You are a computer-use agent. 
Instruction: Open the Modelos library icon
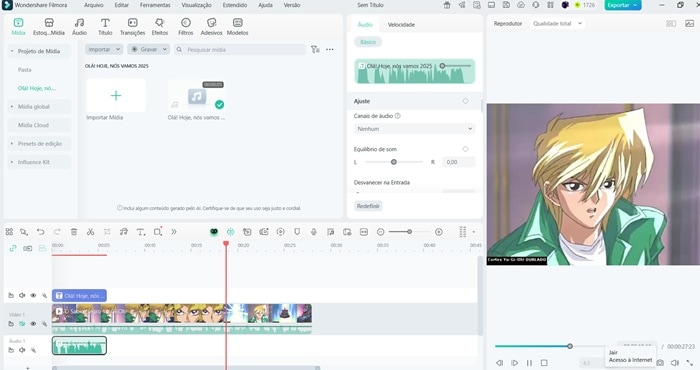coord(238,23)
